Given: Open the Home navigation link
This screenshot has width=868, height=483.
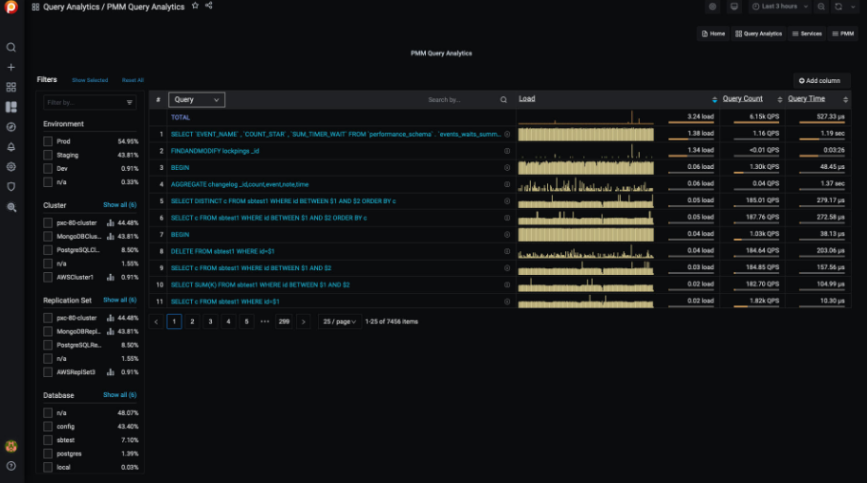Looking at the screenshot, I should click(x=713, y=33).
